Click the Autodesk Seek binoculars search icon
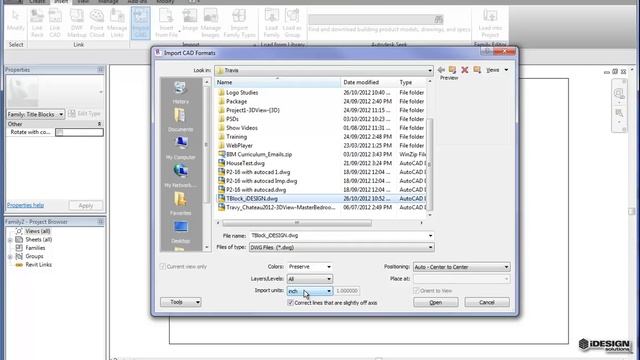Image resolution: width=640 pixels, height=360 pixels. tap(438, 19)
